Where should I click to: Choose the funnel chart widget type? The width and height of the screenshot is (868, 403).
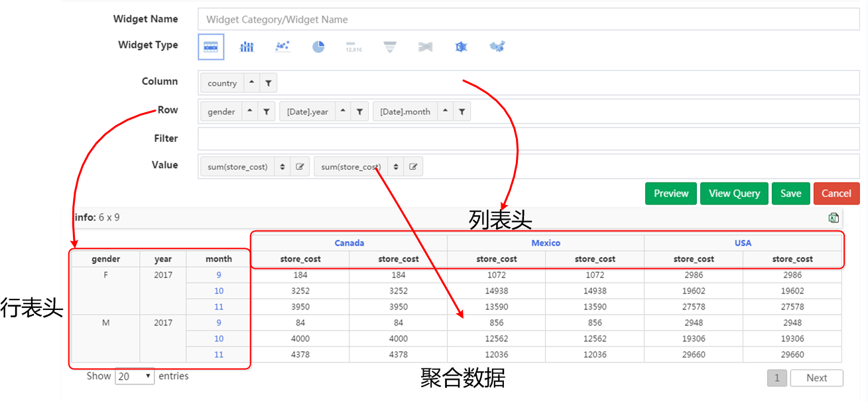tap(390, 46)
